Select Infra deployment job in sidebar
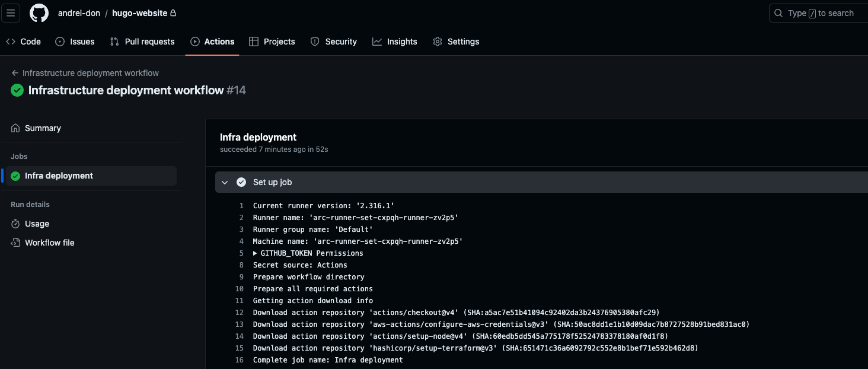This screenshot has width=868, height=369. [59, 176]
